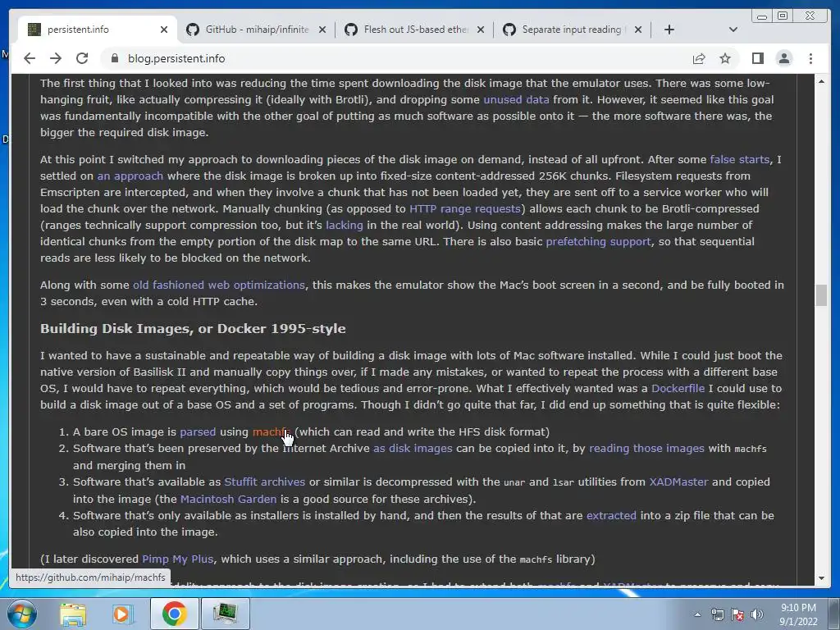This screenshot has width=840, height=630.
Task: Open the 'Pimp My Plus' link
Action: coord(177,559)
